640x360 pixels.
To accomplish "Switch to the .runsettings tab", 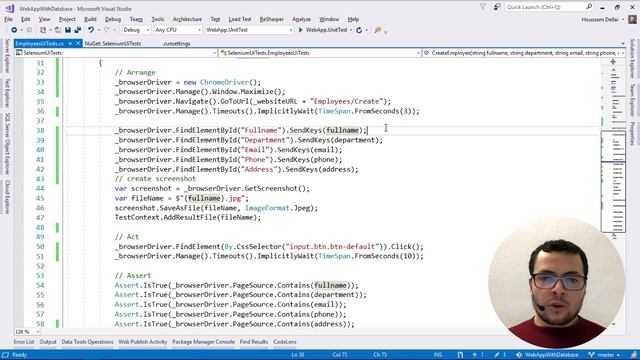I will pos(177,43).
